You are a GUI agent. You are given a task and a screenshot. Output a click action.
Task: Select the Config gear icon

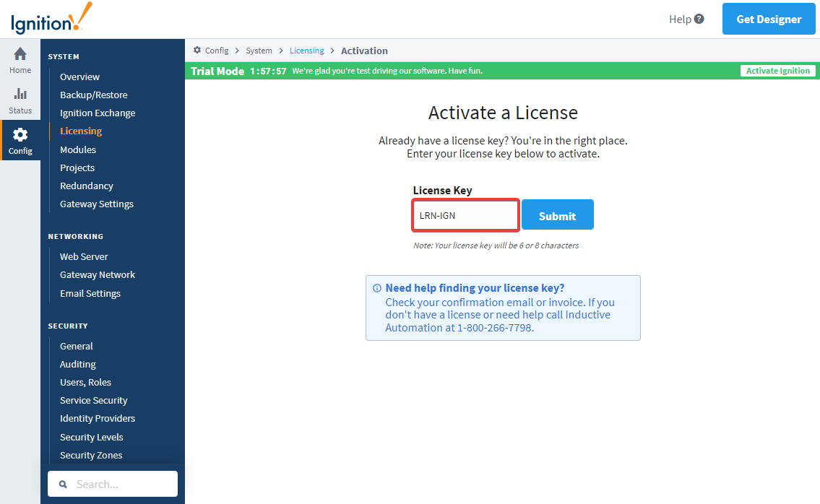pyautogui.click(x=20, y=135)
